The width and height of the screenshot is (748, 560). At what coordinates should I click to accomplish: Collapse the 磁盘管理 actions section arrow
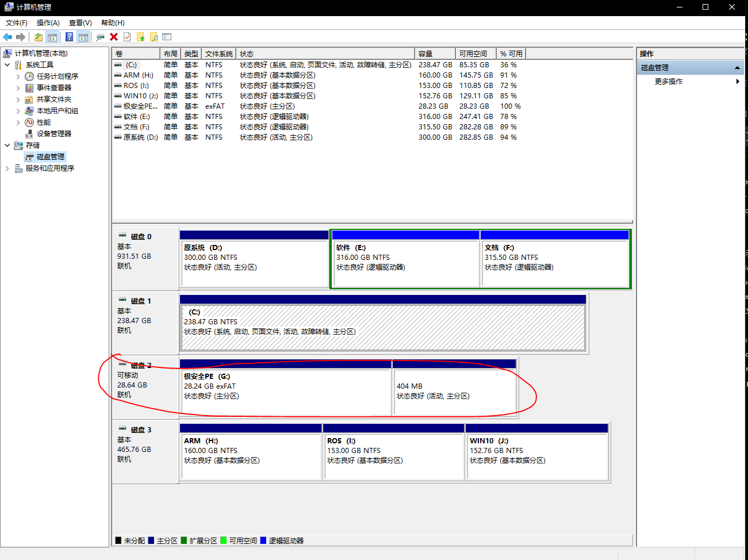coord(737,68)
